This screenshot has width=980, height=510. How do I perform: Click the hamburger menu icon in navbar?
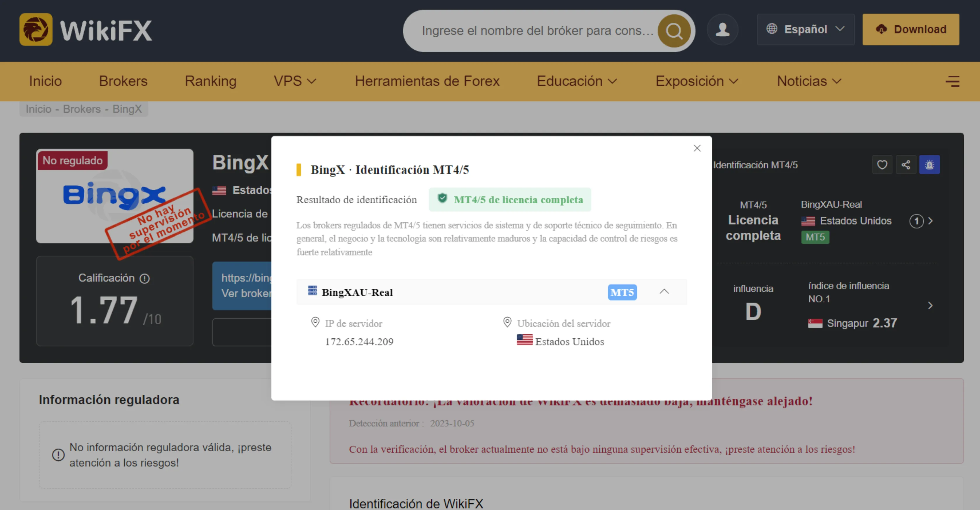pos(952,81)
